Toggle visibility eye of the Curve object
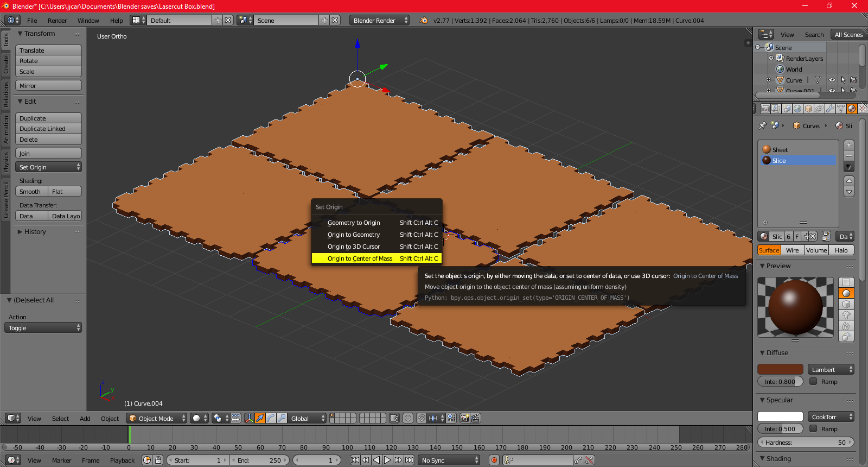This screenshot has width=868, height=467. click(832, 80)
